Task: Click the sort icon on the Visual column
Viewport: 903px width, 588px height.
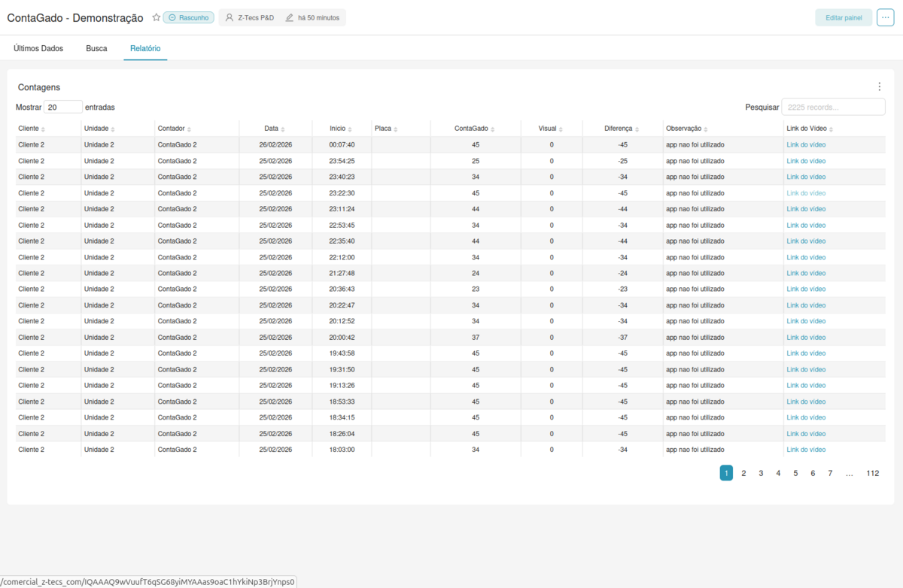Action: 561,129
